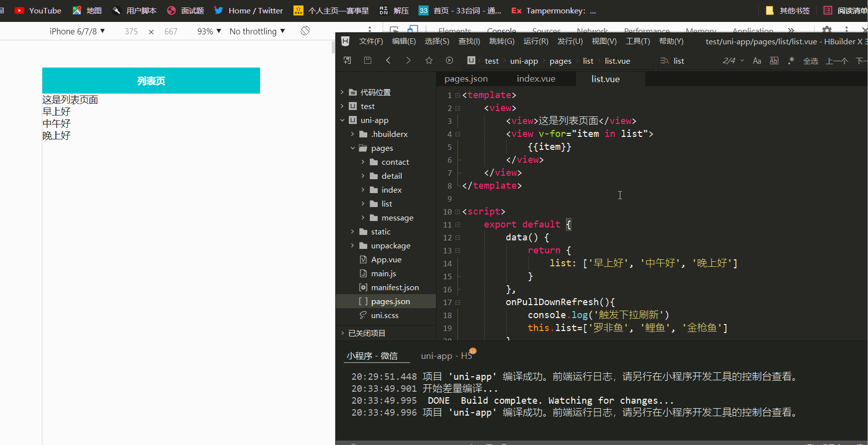Switch to the 小程序 - 微信 console tab
Screen dimensions: 868x445
click(x=372, y=355)
